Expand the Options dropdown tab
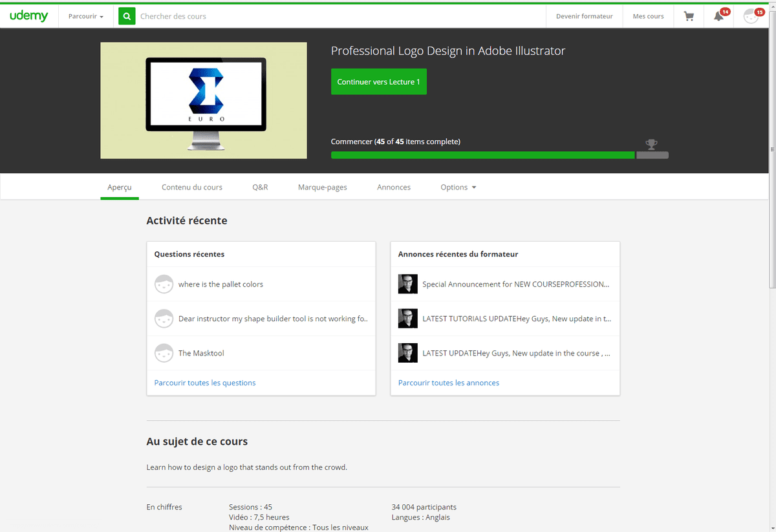Screen dimensions: 776x532 pos(458,187)
